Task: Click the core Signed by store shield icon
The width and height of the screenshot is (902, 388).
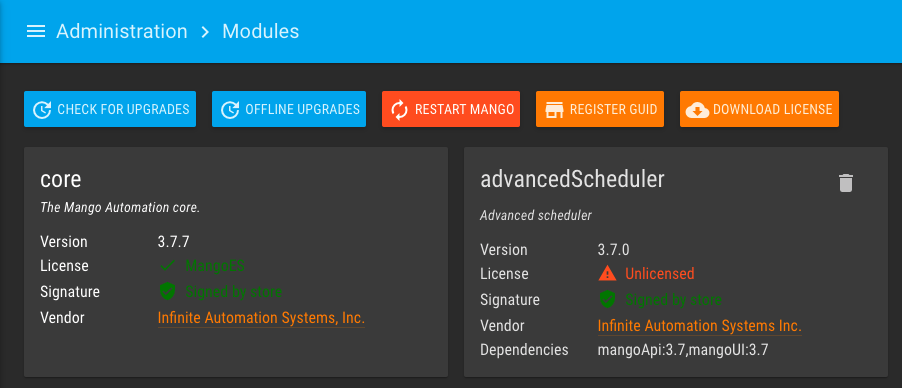Action: click(167, 292)
